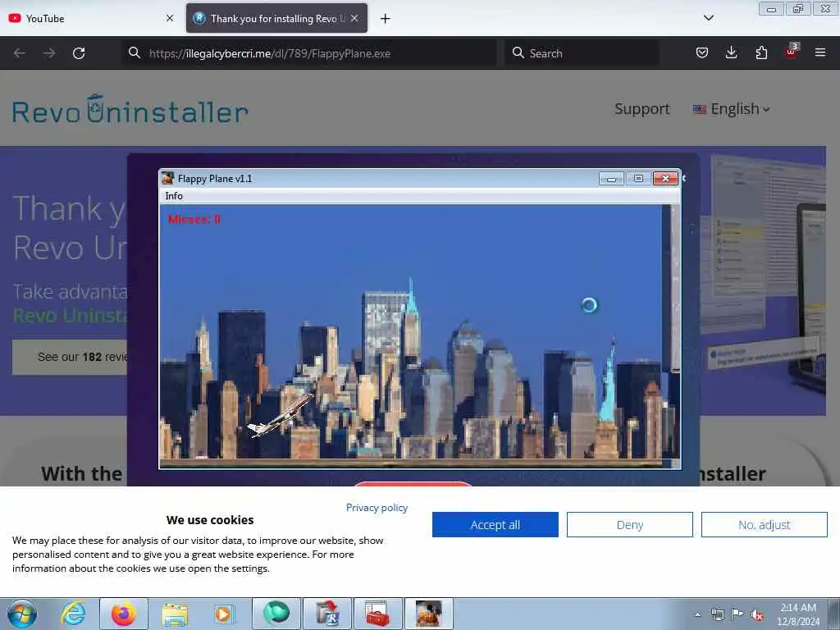Minimize the Flappy Plane window
Screen dimensions: 840x630
[x=610, y=178]
